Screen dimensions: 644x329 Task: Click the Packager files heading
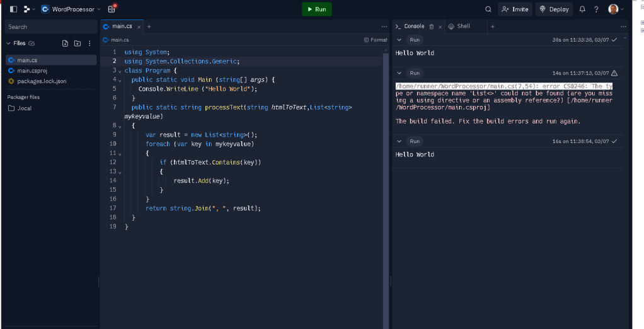click(x=23, y=97)
